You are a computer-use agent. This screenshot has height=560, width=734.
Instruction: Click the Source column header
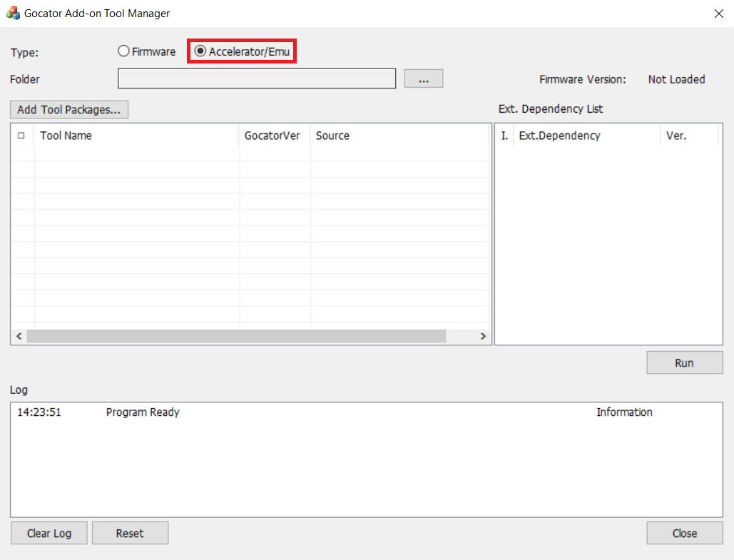[x=400, y=136]
